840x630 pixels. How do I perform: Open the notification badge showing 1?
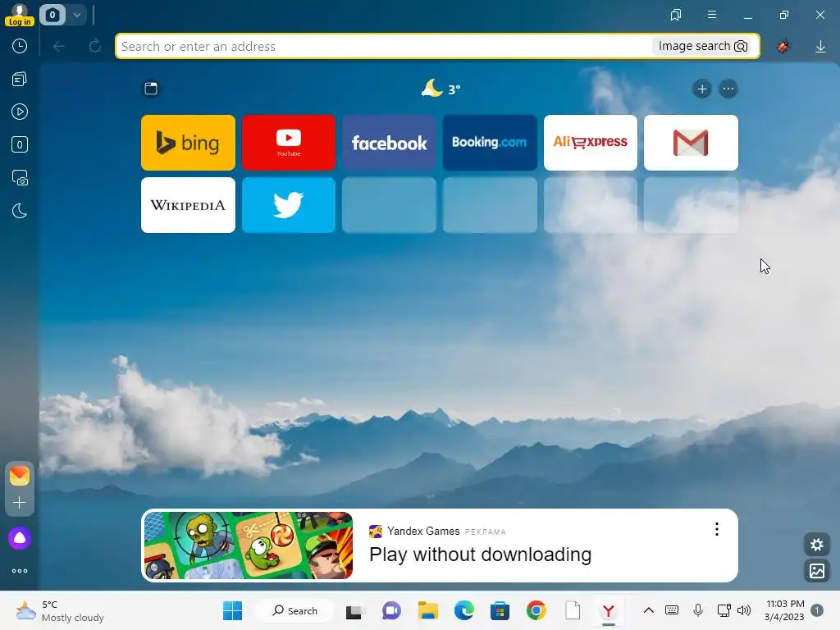click(816, 610)
